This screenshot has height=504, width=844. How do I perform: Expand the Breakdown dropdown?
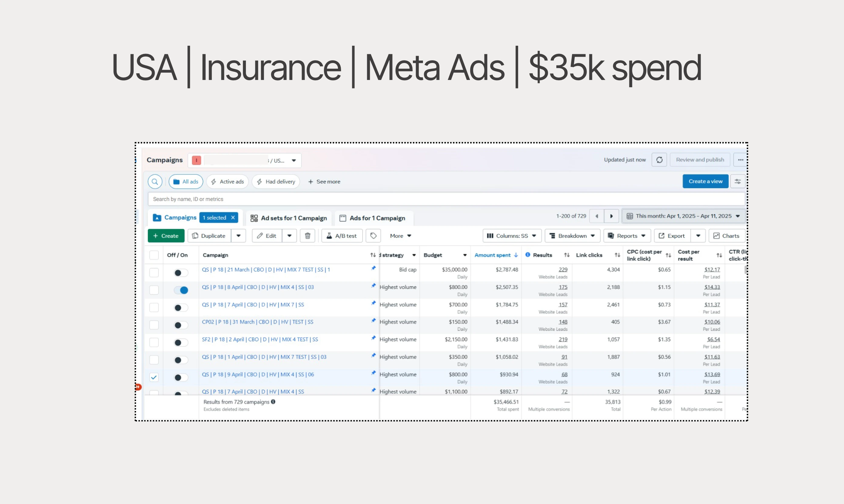click(572, 236)
